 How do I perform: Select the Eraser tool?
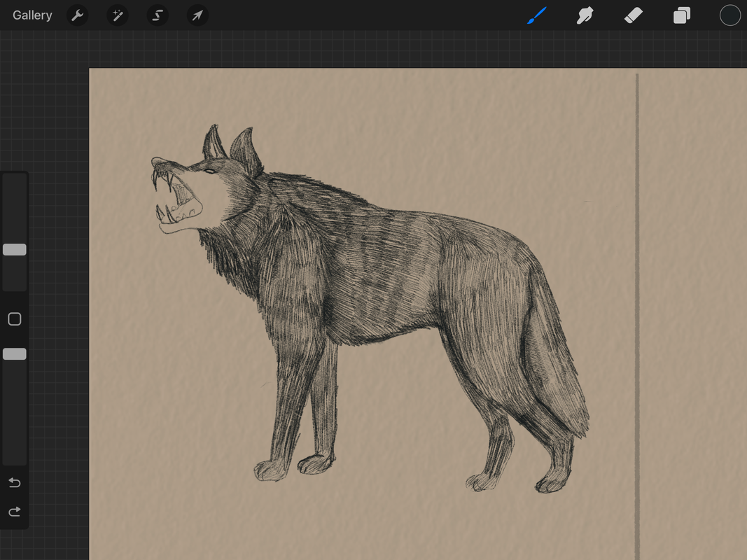click(633, 15)
